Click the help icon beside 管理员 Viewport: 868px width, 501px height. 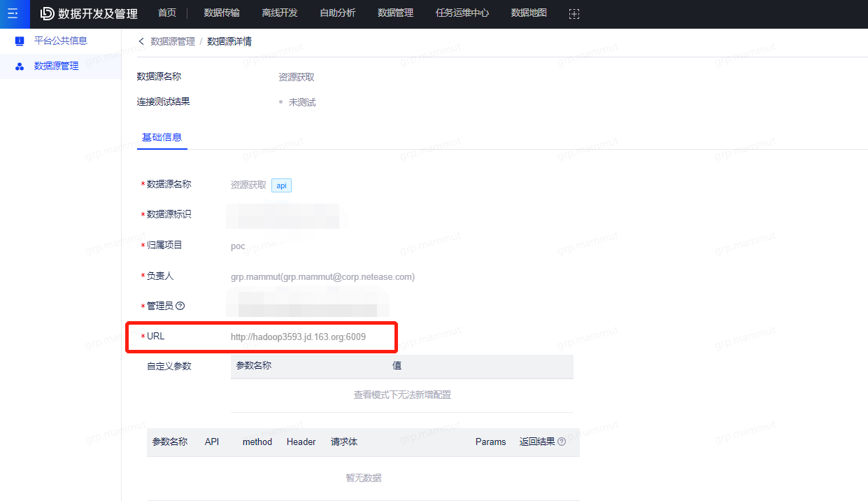point(180,306)
